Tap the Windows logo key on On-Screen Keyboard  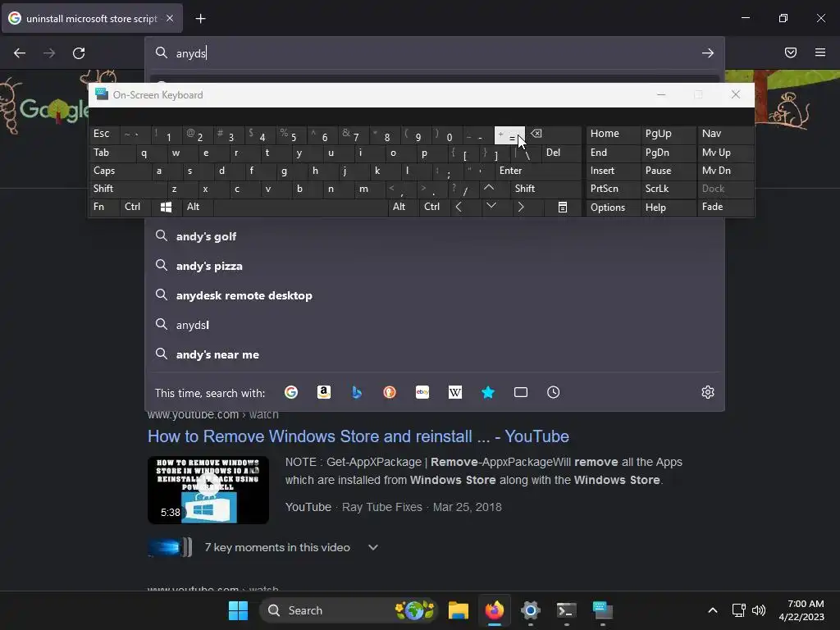tap(166, 207)
